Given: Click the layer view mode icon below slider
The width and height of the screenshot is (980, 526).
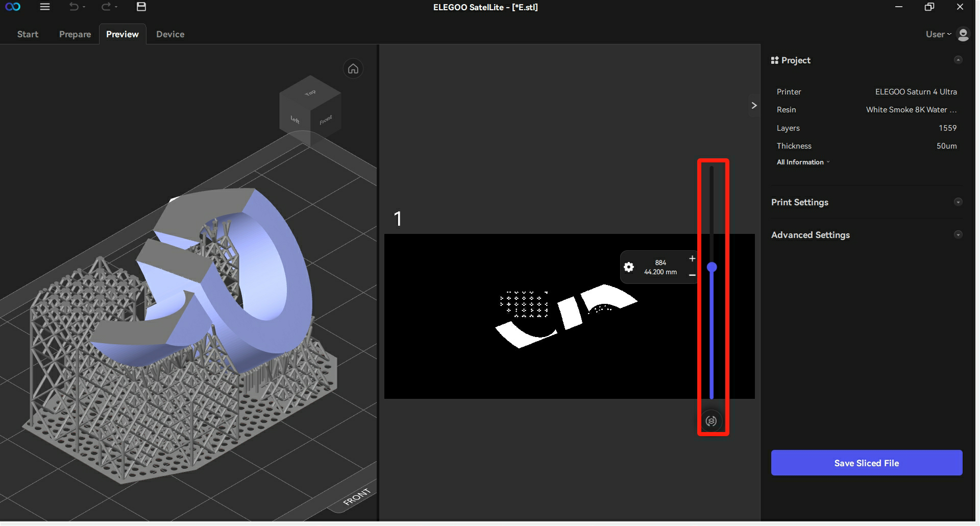Looking at the screenshot, I should 712,421.
